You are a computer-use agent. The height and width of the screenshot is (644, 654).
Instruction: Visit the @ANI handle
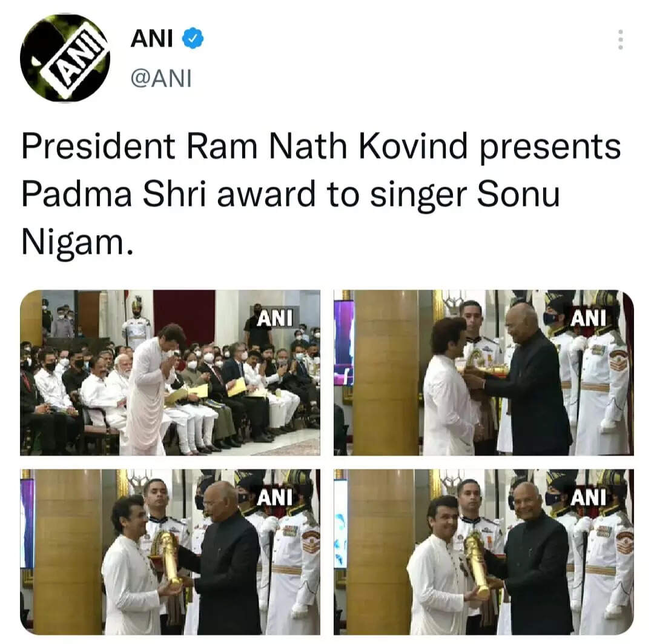tap(161, 78)
